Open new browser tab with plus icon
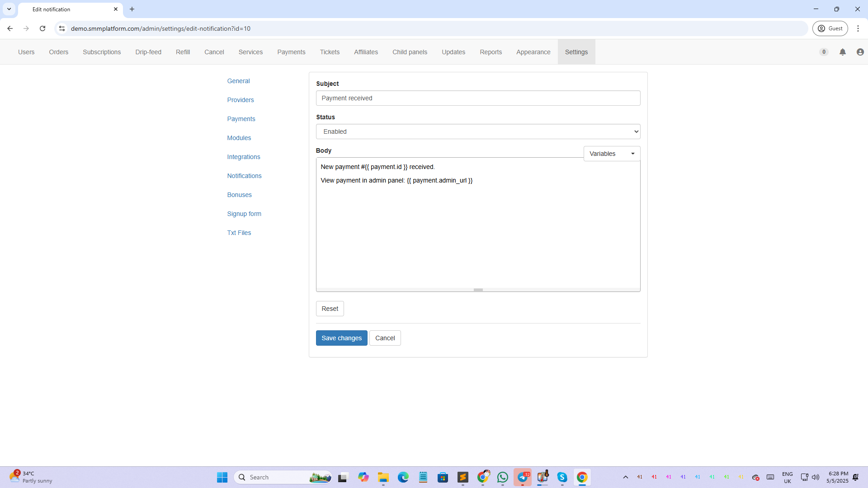The width and height of the screenshot is (868, 488). pos(132,9)
